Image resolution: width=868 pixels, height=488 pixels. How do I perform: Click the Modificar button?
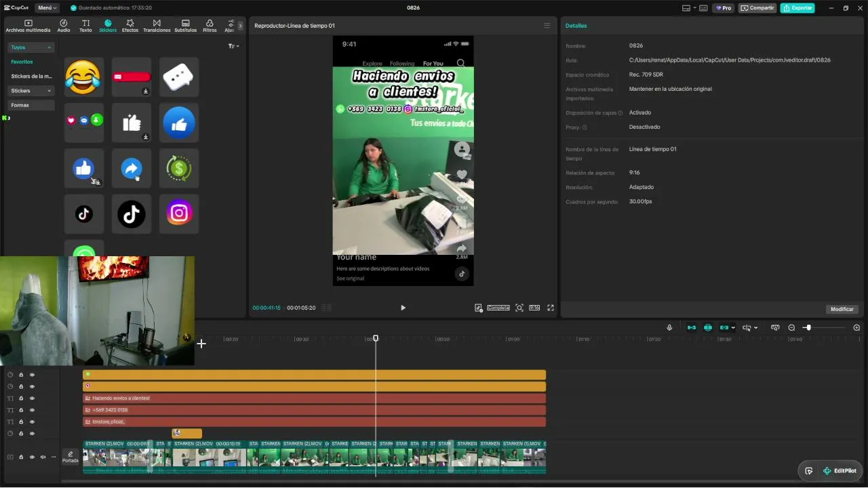[x=842, y=309]
